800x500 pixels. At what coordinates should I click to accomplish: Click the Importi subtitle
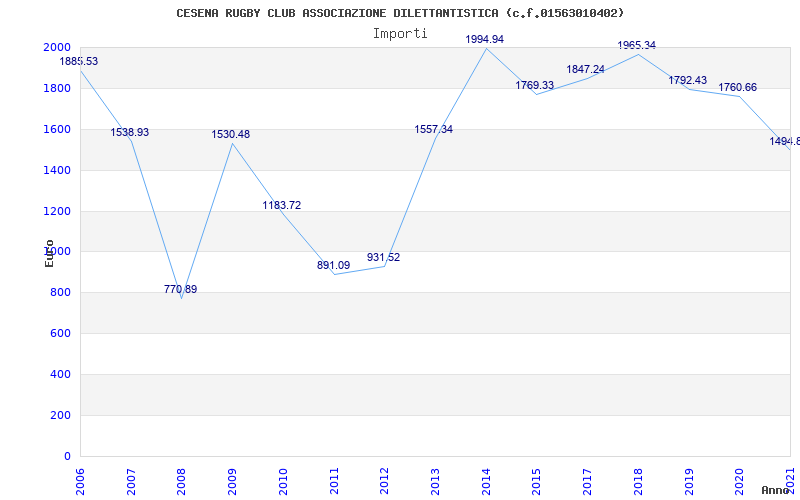(400, 34)
